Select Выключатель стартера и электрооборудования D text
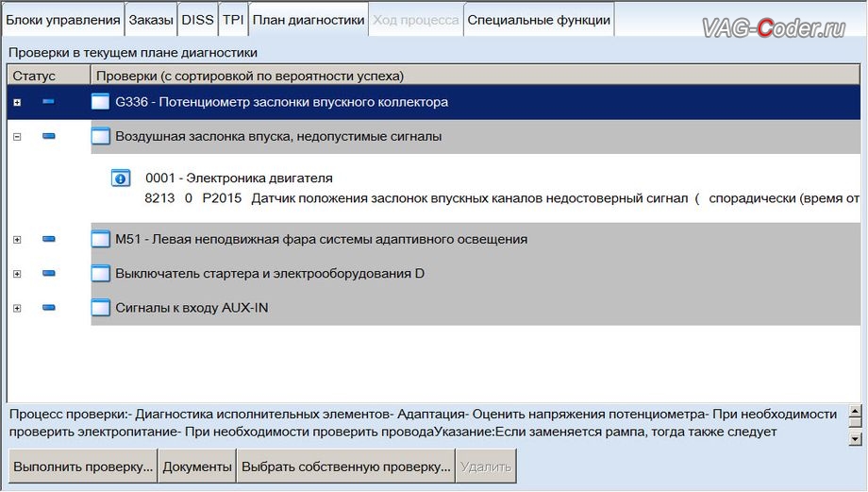Image resolution: width=868 pixels, height=492 pixels. coord(270,274)
